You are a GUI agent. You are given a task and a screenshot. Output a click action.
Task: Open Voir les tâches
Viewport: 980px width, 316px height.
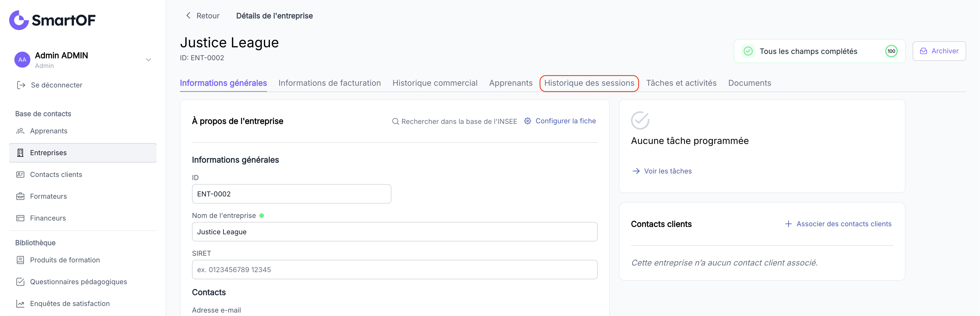[x=668, y=171]
